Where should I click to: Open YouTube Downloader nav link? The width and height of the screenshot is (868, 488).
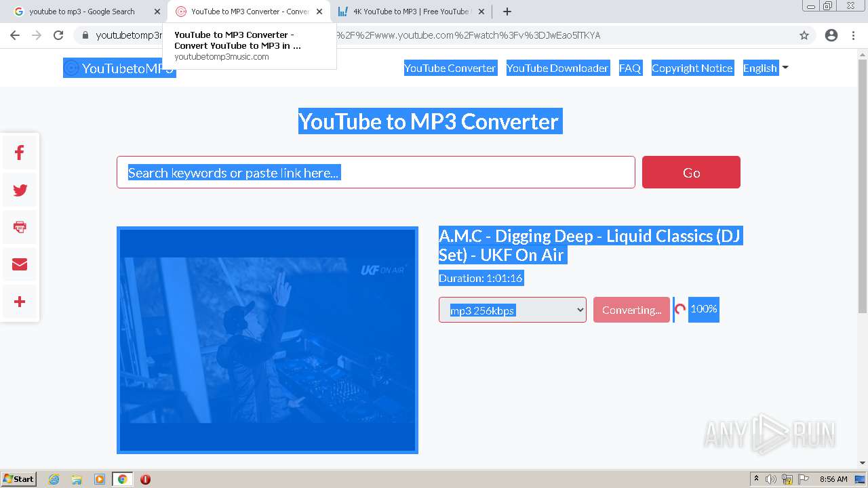pos(557,68)
